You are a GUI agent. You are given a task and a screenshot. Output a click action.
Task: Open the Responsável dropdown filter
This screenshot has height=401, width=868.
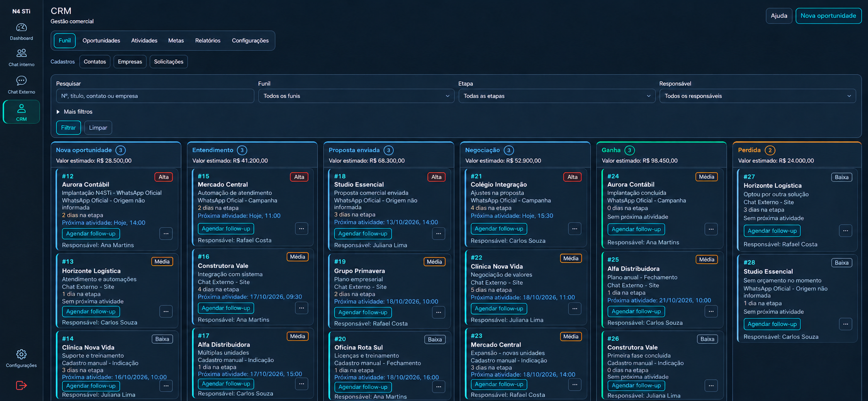758,96
